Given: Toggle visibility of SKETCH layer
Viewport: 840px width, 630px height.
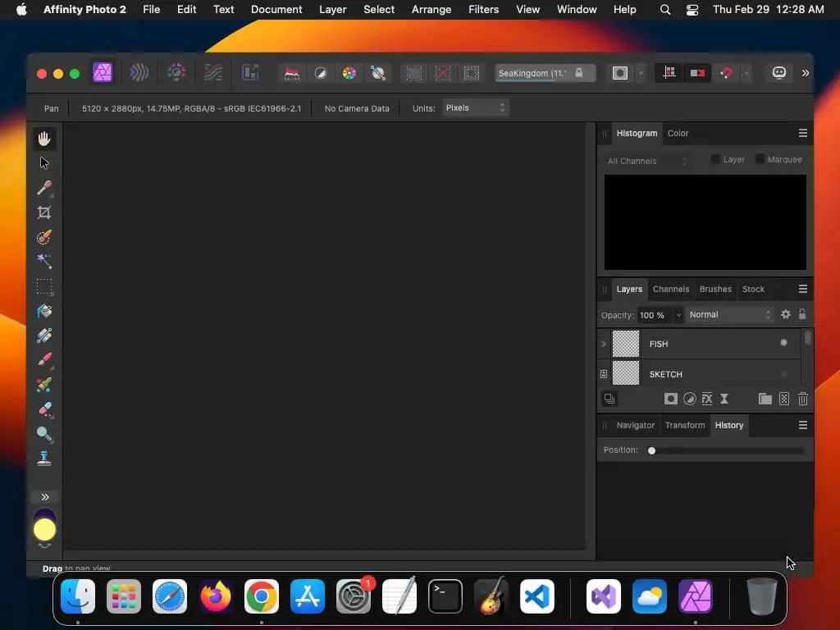Looking at the screenshot, I should point(783,374).
